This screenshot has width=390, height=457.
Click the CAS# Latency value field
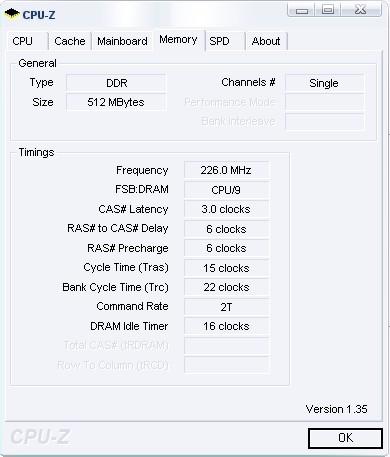[226, 209]
